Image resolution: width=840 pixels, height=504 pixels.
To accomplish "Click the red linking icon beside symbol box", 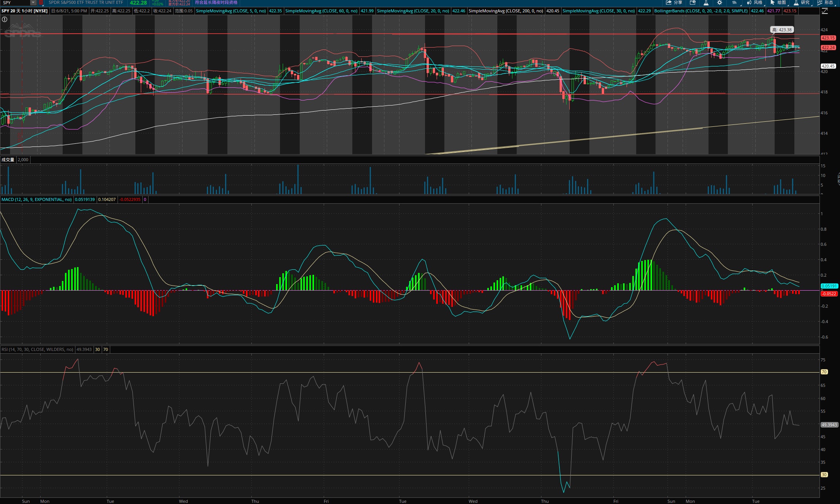I will (41, 3).
